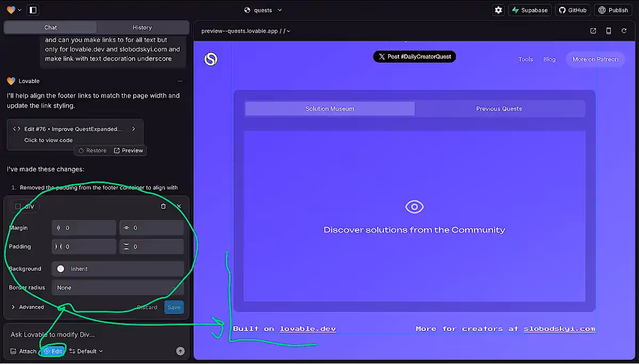Open preview in a new tab
This screenshot has width=639, height=364.
[593, 31]
